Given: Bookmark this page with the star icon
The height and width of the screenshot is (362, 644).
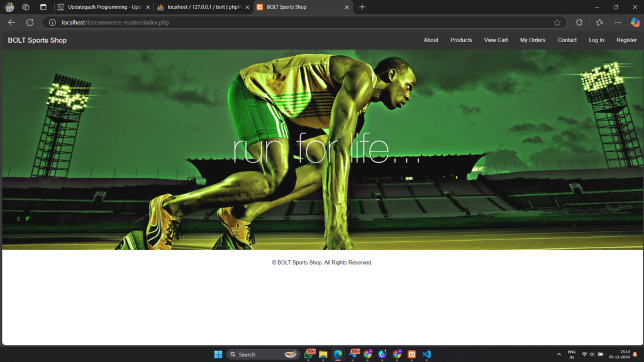Looking at the screenshot, I should click(x=557, y=23).
